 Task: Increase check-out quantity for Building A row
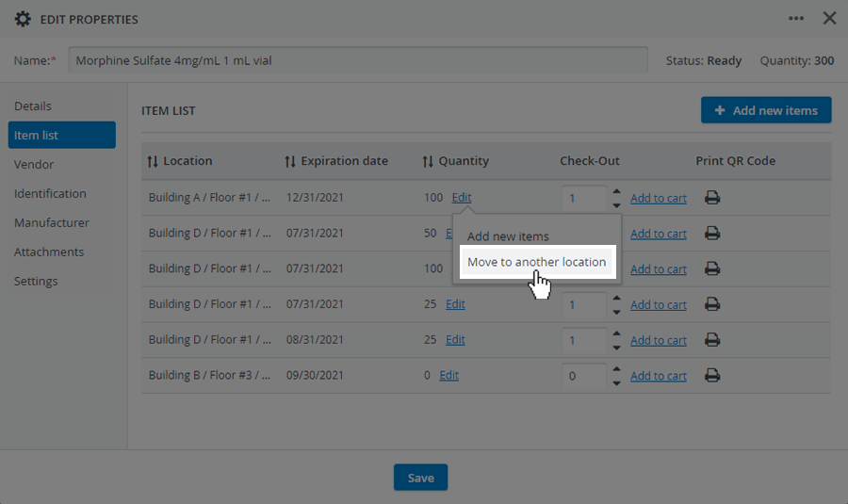[616, 191]
